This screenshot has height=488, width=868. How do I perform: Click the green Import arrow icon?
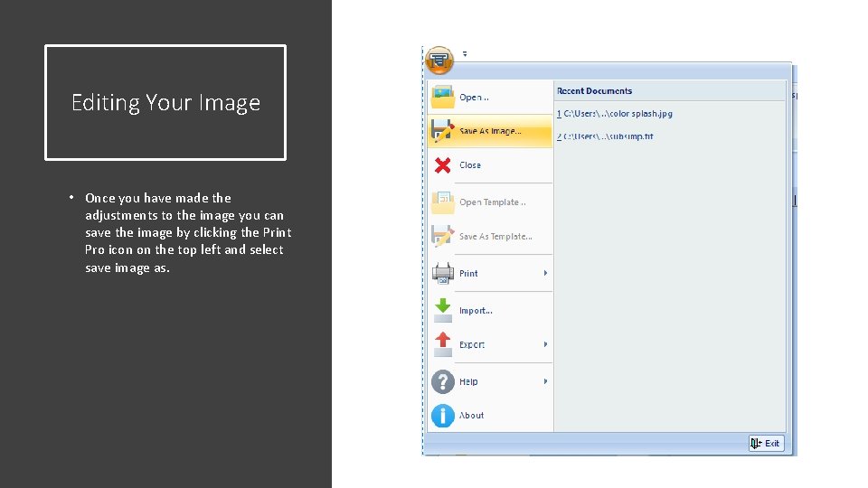[x=443, y=310]
